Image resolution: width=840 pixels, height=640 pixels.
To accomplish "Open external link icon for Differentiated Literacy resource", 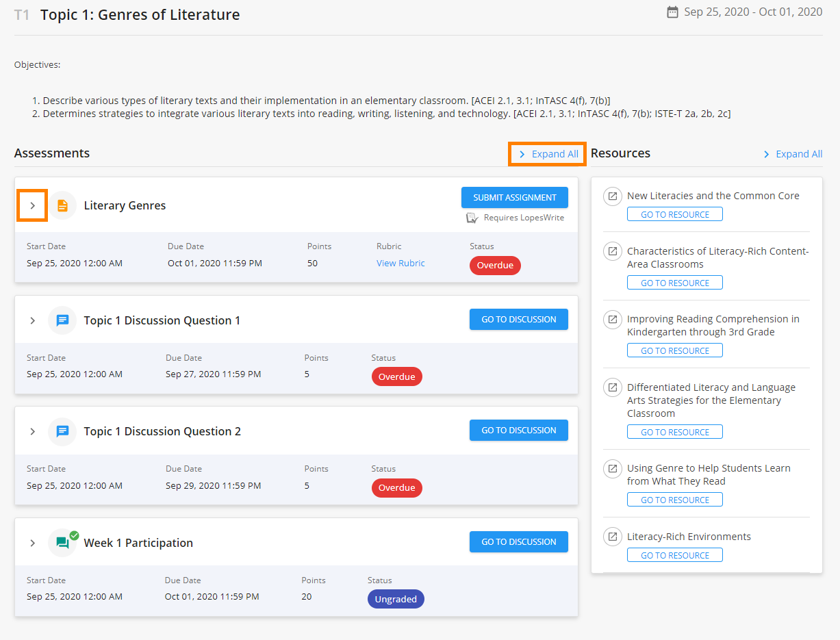I will (611, 387).
